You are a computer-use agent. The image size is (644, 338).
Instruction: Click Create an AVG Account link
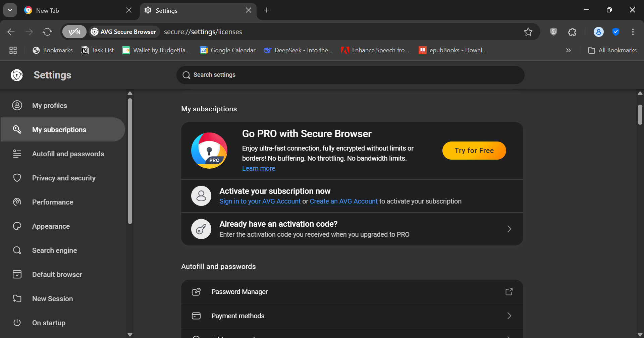(x=343, y=201)
